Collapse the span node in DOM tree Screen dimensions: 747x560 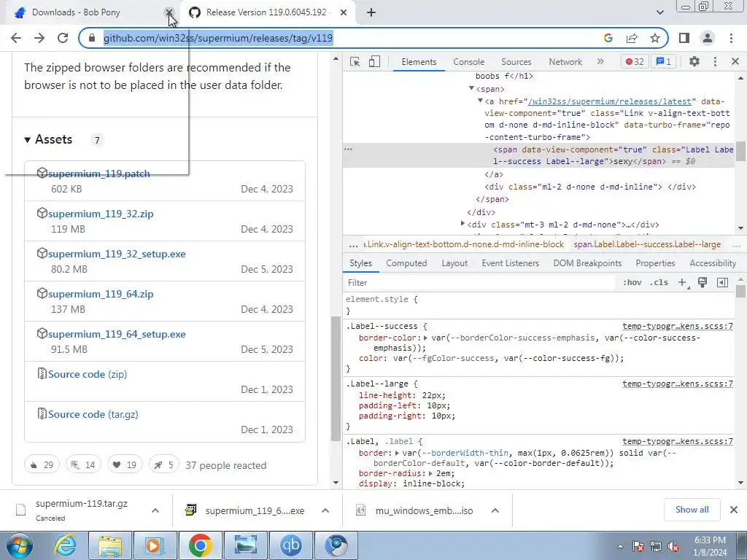pos(471,88)
